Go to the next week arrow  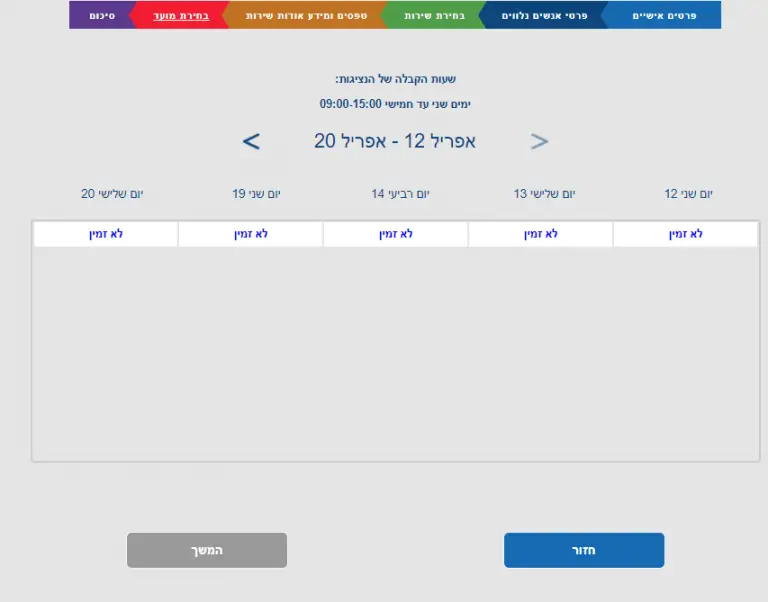pyautogui.click(x=251, y=142)
